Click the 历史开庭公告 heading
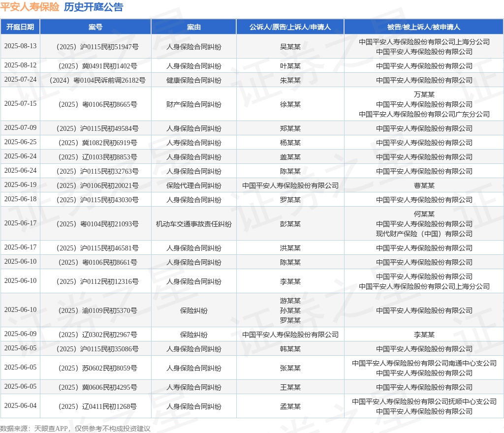 (x=94, y=7)
